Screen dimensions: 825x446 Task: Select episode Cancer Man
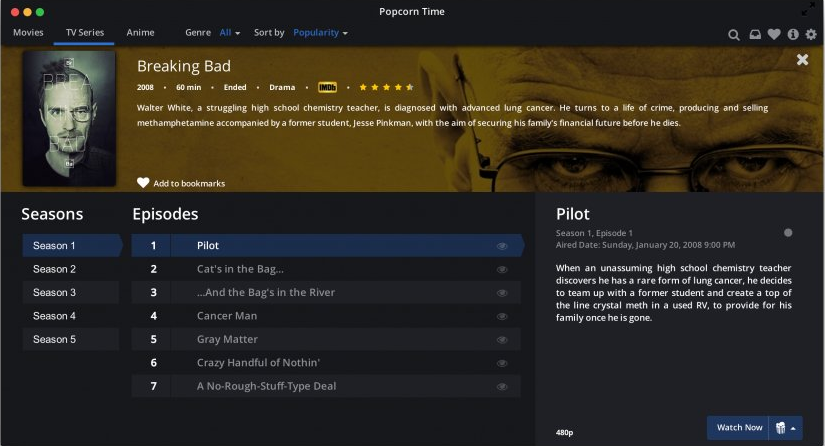point(326,316)
